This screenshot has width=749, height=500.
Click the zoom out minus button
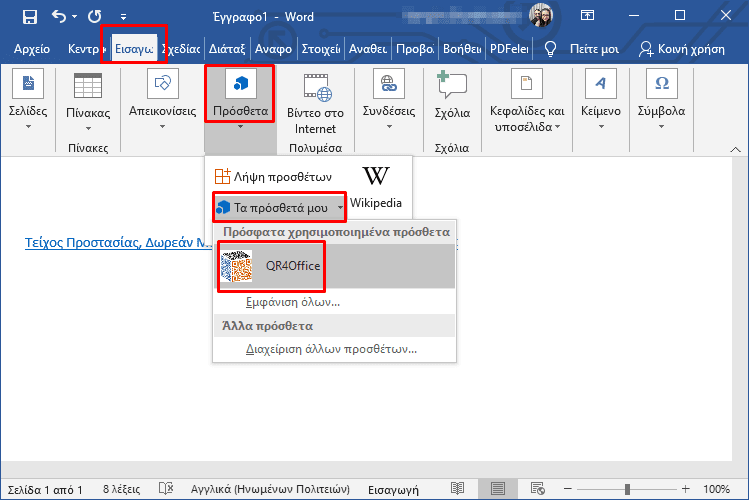point(567,489)
